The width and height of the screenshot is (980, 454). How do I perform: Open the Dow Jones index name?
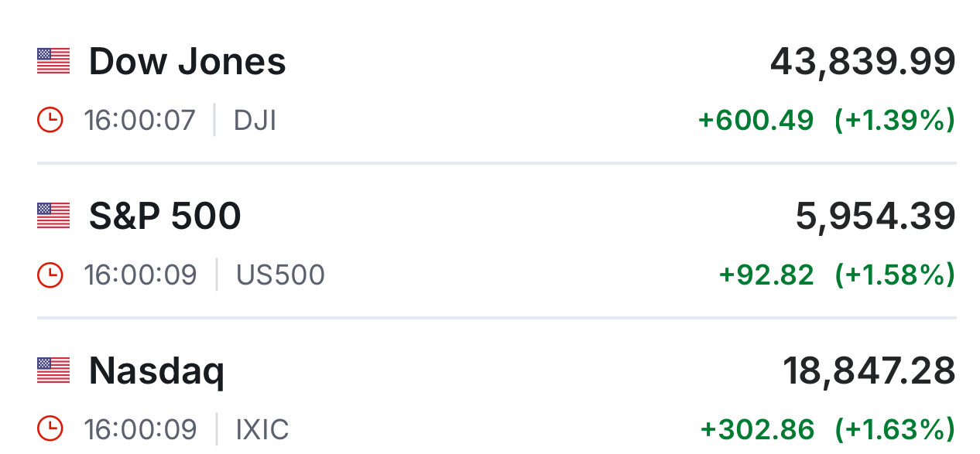[187, 61]
